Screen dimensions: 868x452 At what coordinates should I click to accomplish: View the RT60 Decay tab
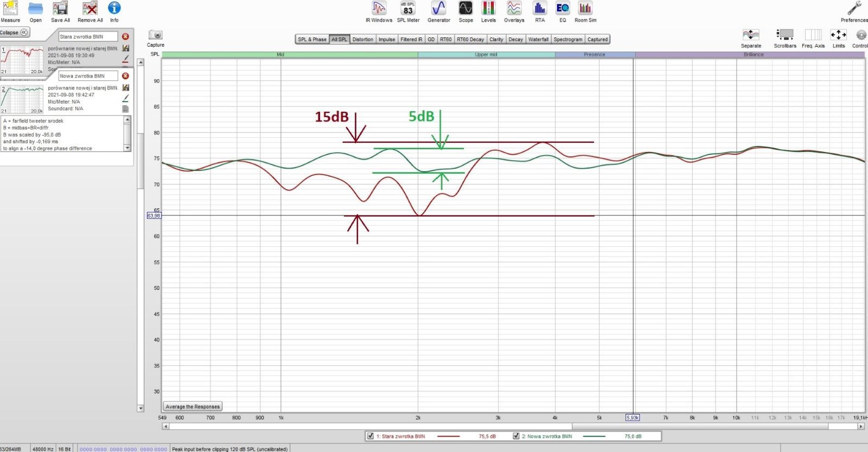[470, 39]
